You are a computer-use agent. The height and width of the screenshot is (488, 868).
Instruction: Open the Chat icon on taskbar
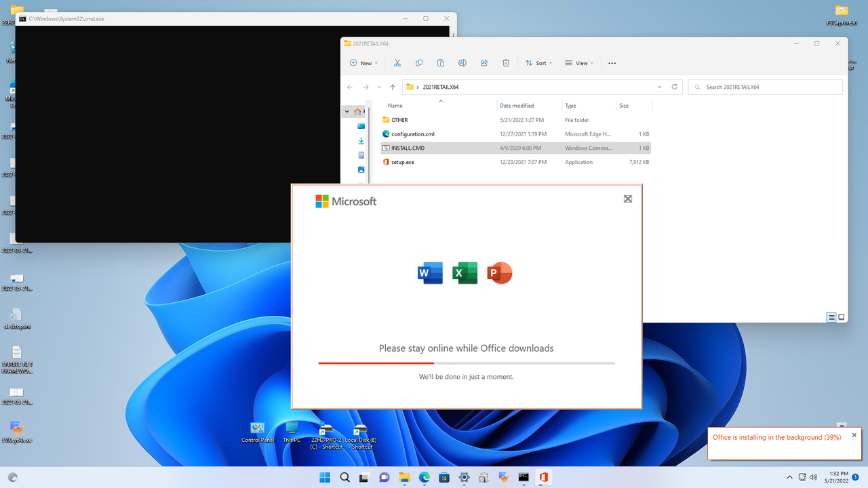(x=384, y=477)
